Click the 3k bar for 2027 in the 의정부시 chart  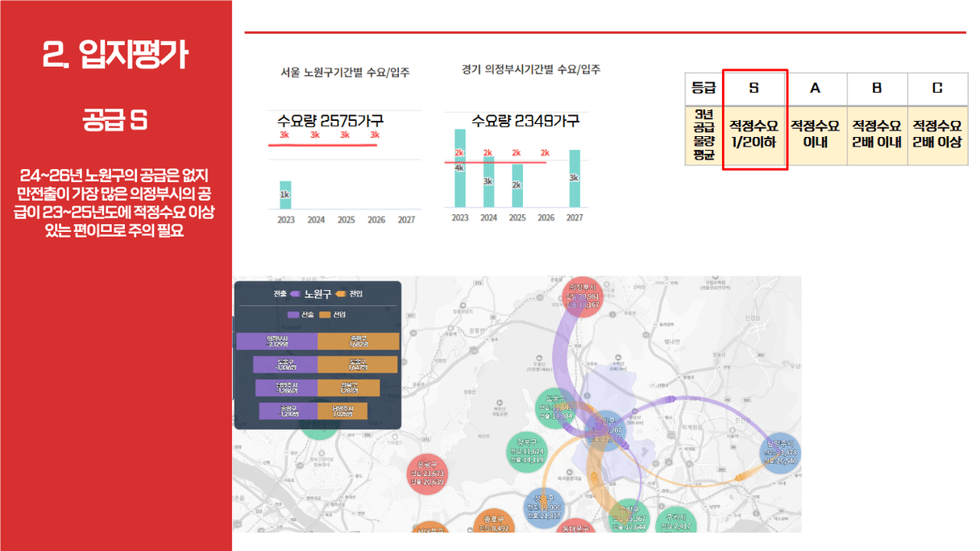click(575, 179)
